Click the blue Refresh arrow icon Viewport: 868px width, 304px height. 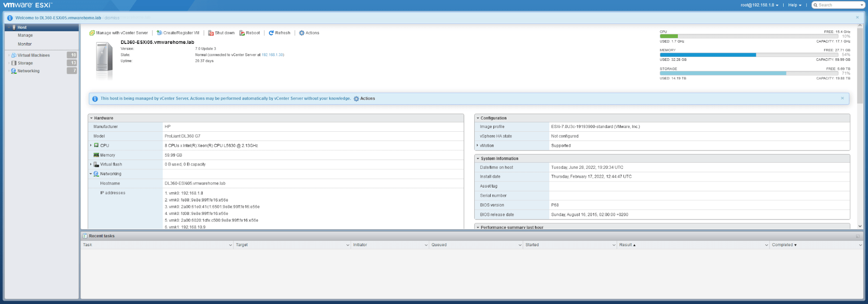(271, 33)
